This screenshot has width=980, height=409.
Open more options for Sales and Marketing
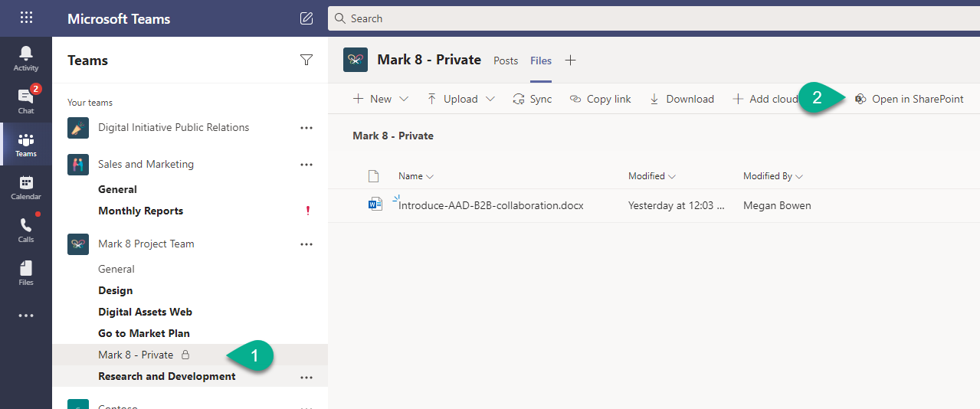point(306,165)
